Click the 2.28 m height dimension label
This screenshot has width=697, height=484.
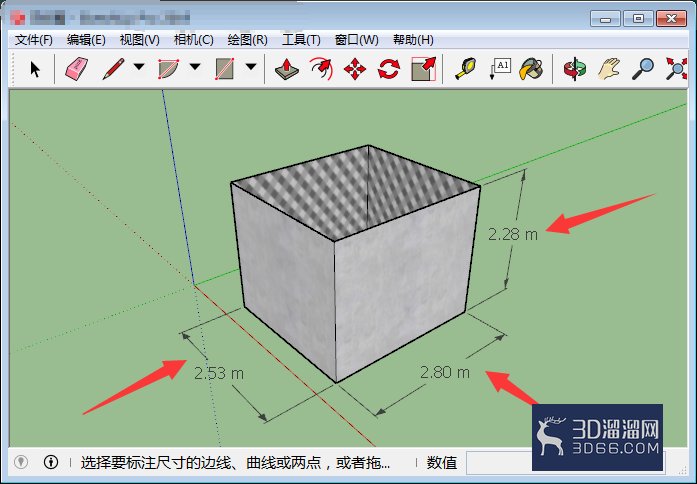pyautogui.click(x=513, y=234)
